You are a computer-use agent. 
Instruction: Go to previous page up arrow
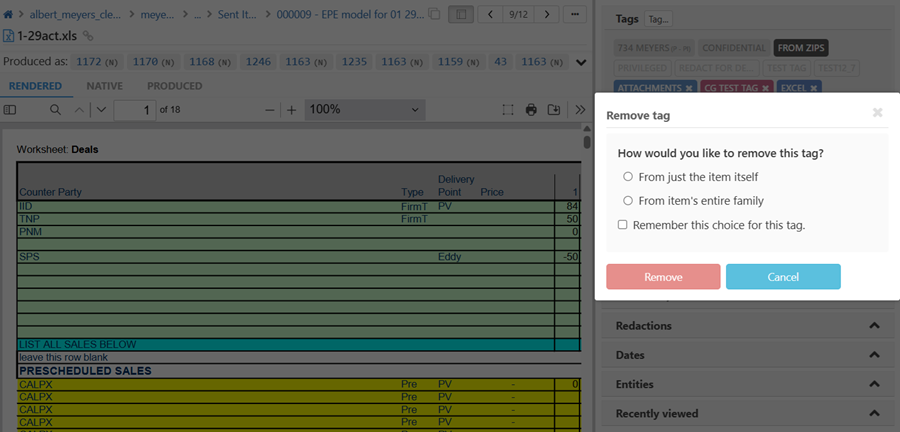click(80, 110)
